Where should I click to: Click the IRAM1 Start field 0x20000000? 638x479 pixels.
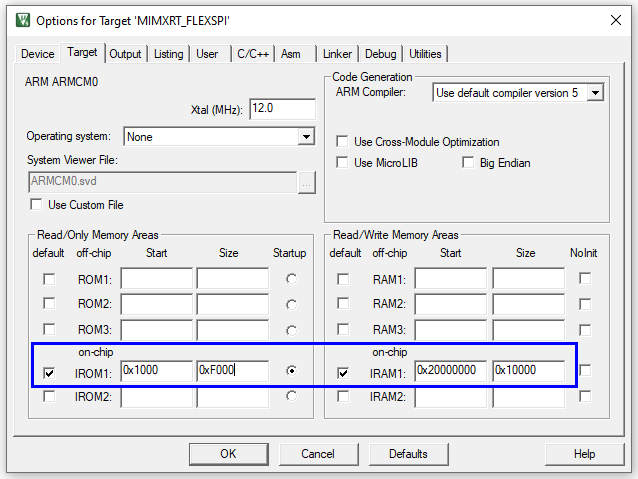[x=451, y=370]
